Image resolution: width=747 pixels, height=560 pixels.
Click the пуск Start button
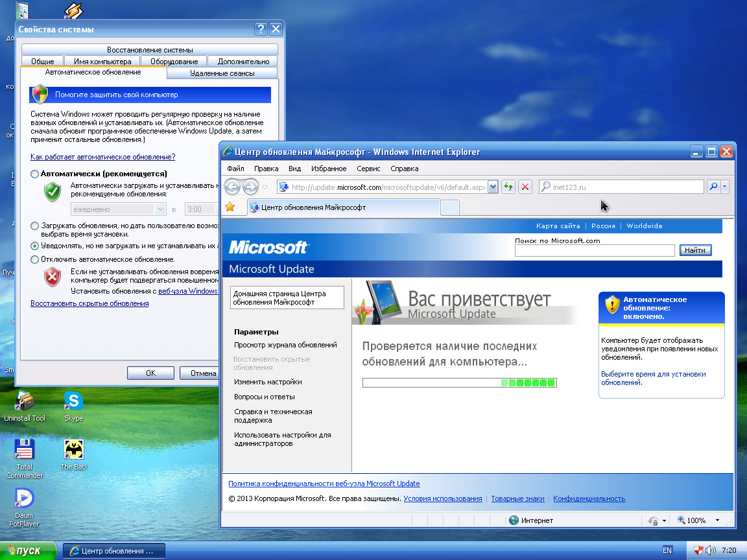(x=28, y=550)
